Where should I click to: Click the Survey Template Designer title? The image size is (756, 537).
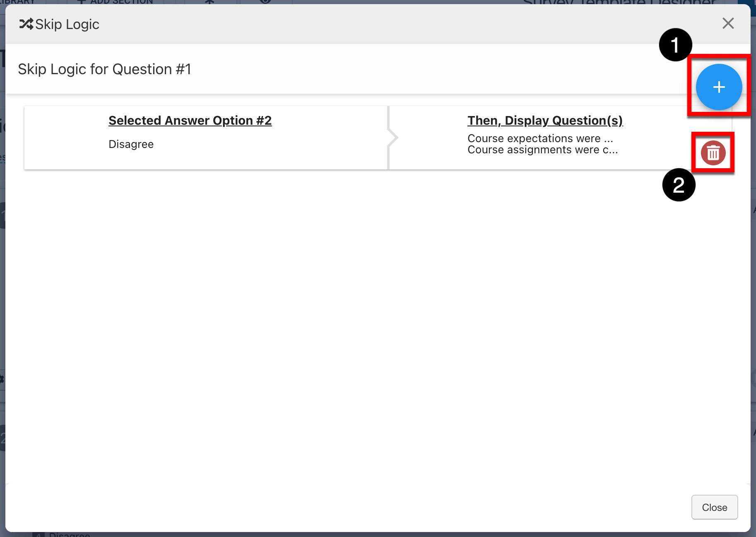(619, 2)
